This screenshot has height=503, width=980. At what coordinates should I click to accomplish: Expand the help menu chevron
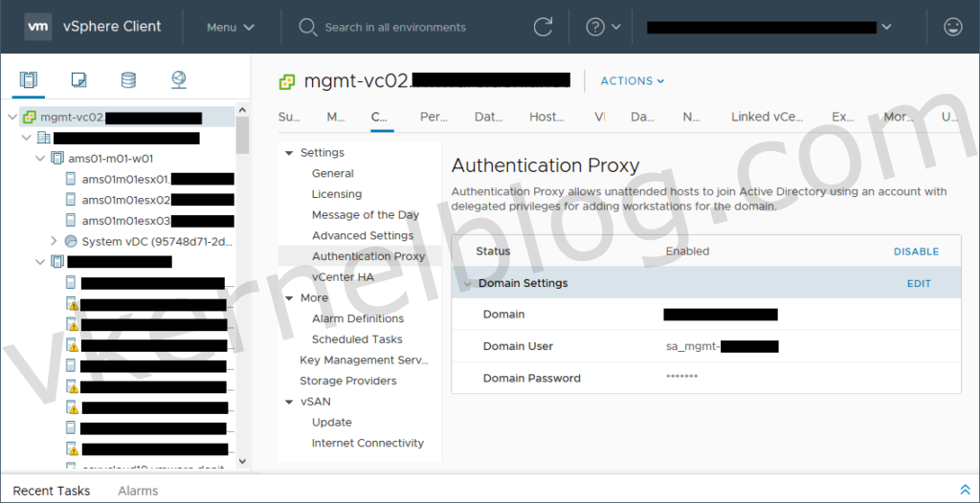pyautogui.click(x=615, y=27)
